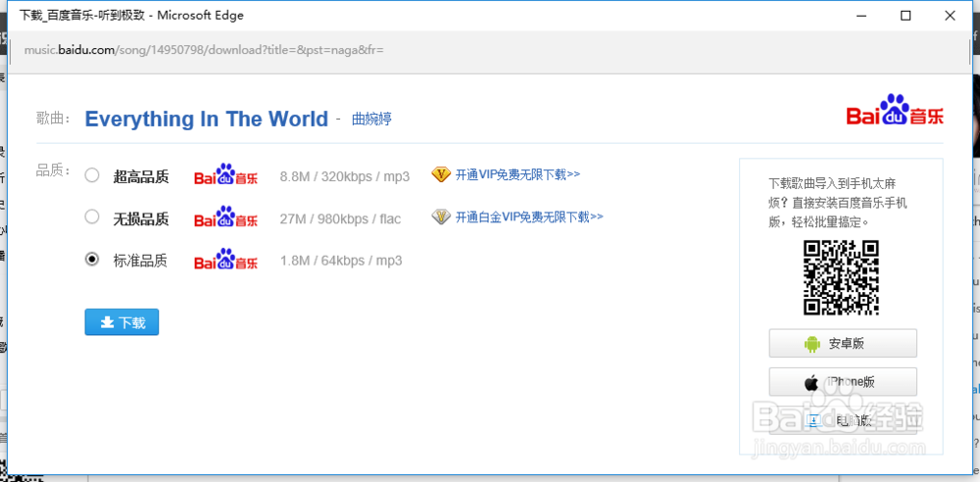Click the 无损品质 label text
This screenshot has height=482, width=980.
coord(140,218)
